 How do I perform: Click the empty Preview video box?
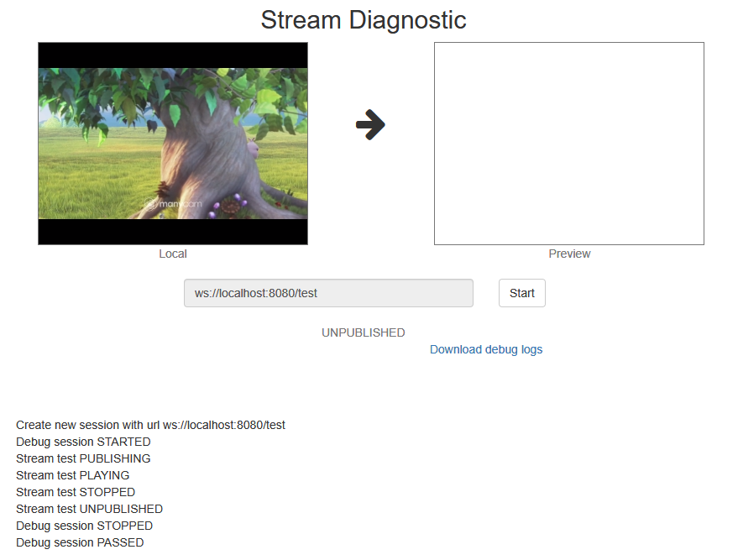point(568,144)
